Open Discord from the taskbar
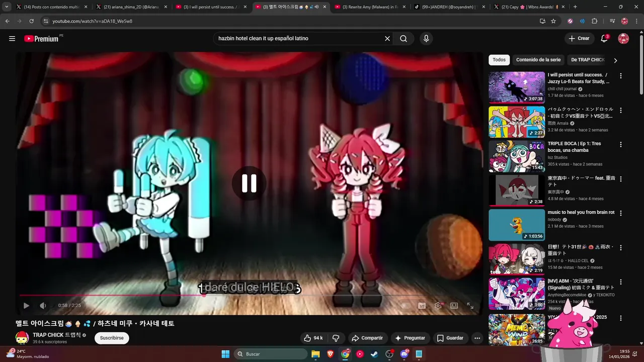The image size is (644, 362). point(404,354)
